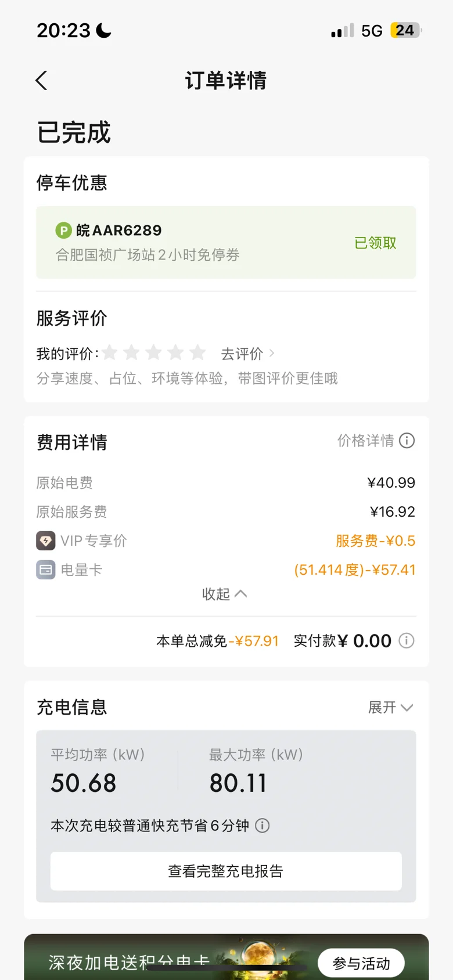The height and width of the screenshot is (980, 453).
Task: Tap the VIP专享价 badge icon
Action: coord(46,541)
